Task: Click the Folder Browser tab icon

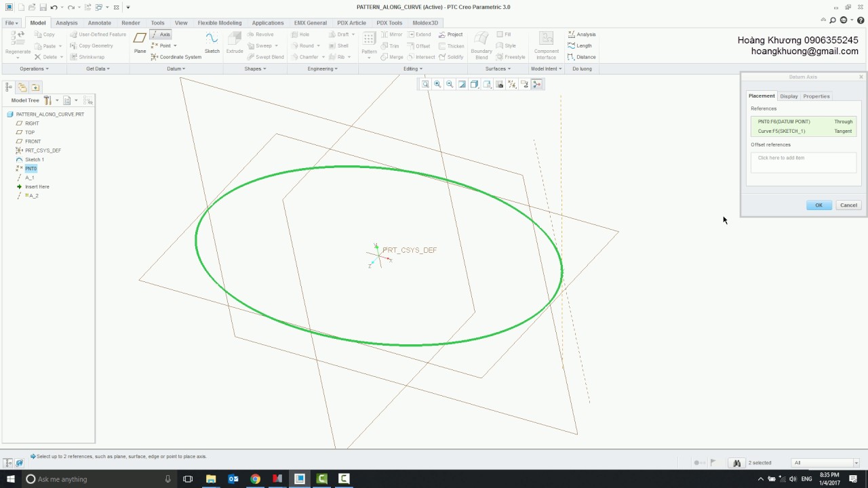Action: tap(22, 87)
